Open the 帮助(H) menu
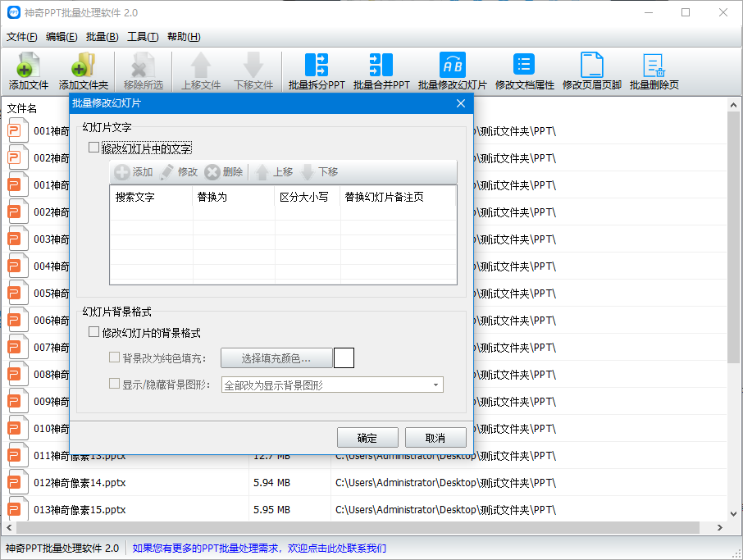The height and width of the screenshot is (560, 743). coord(184,36)
